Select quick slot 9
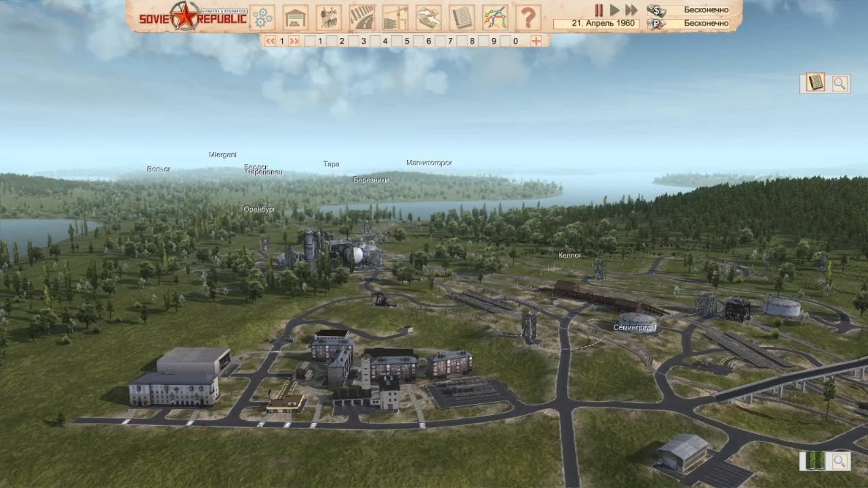868x488 pixels. coord(488,41)
